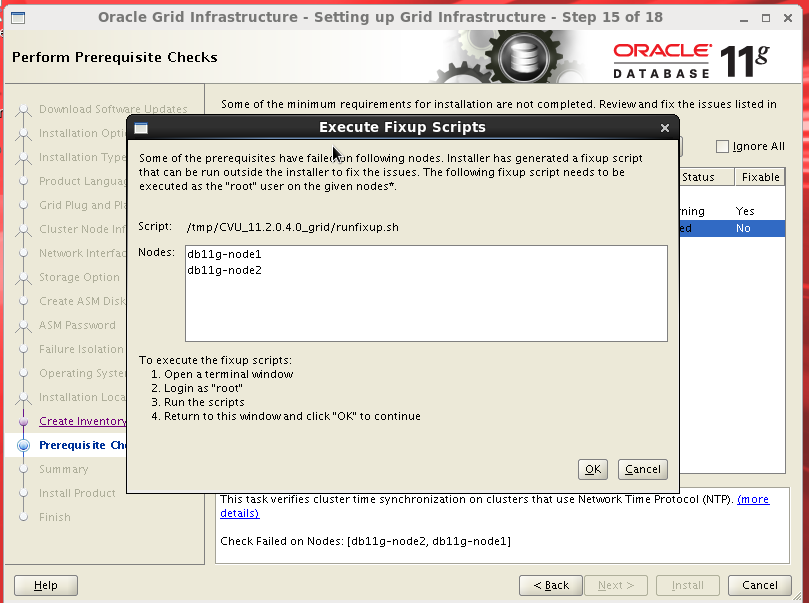Select the Finish step
This screenshot has height=603, width=809.
[55, 517]
